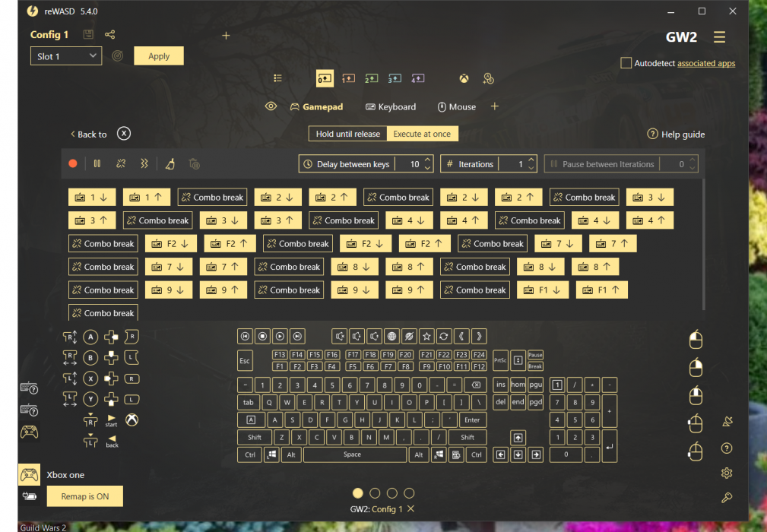Select the gamepad A button icon

click(x=90, y=337)
